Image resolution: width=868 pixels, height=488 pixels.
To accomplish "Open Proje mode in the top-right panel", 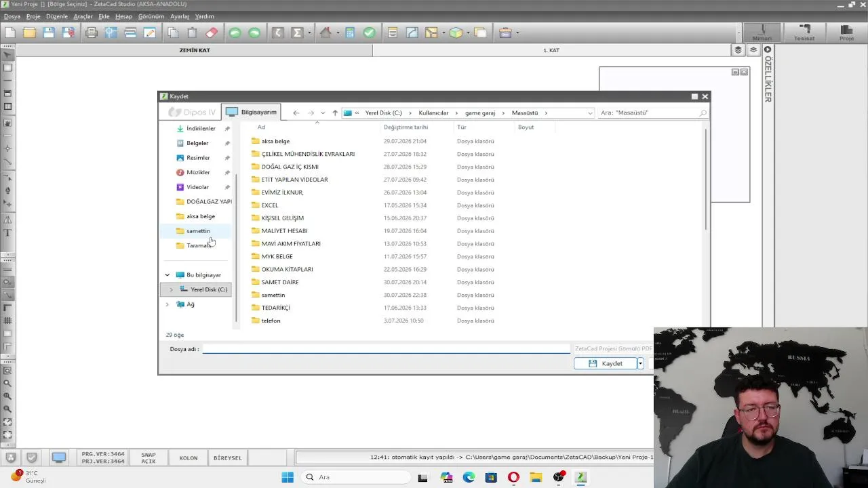I will [x=846, y=33].
